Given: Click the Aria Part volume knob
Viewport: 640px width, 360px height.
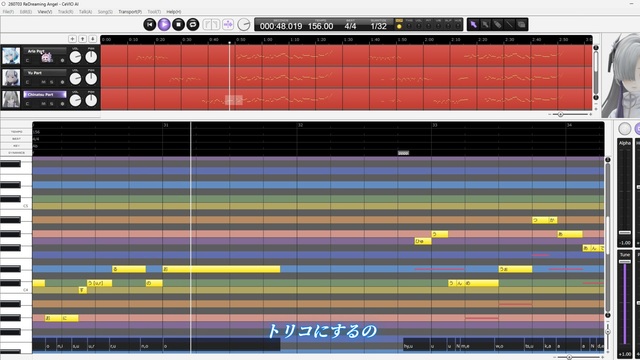Looking at the screenshot, I should [x=76, y=57].
